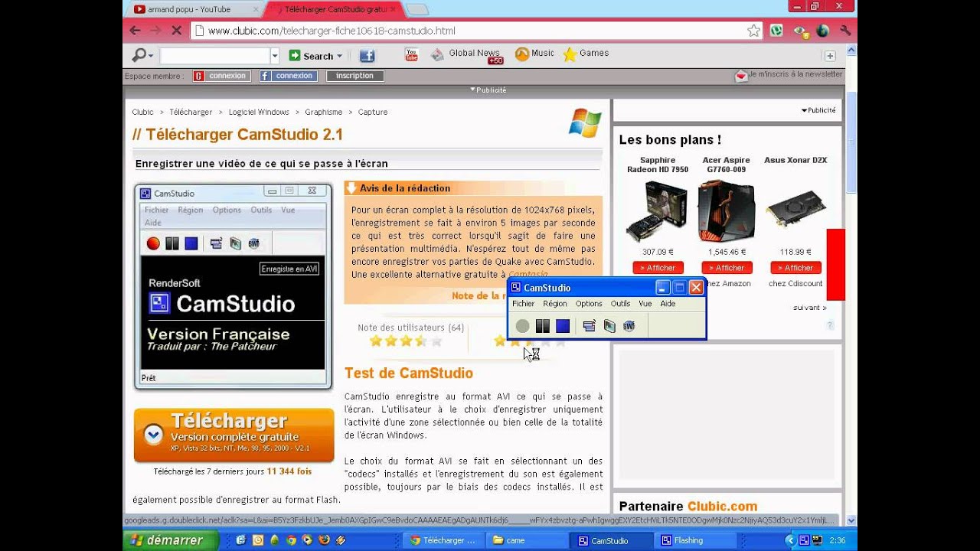Click the suivant » link in bons plans
980x551 pixels.
pyautogui.click(x=810, y=308)
